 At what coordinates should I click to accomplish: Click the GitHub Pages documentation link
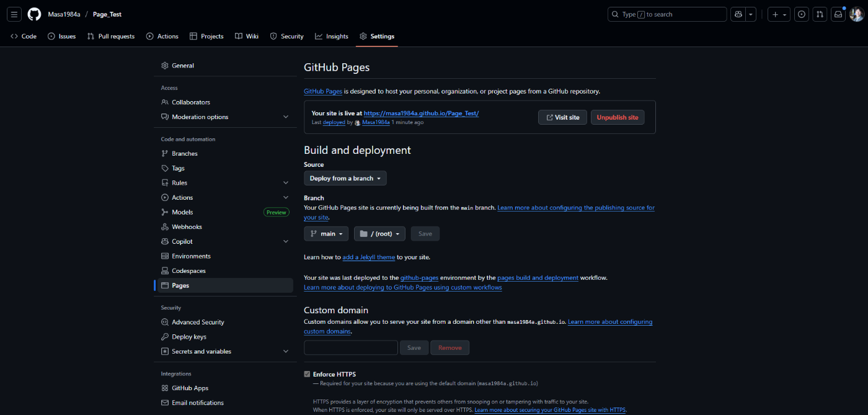[x=323, y=91]
